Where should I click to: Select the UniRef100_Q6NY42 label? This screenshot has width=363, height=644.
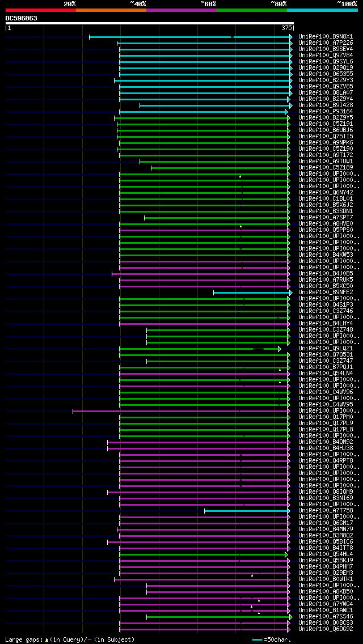326,193
